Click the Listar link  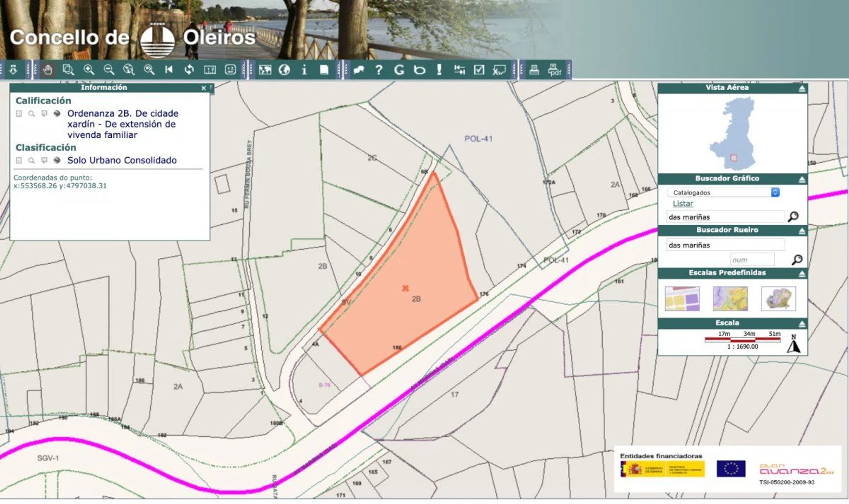click(683, 204)
